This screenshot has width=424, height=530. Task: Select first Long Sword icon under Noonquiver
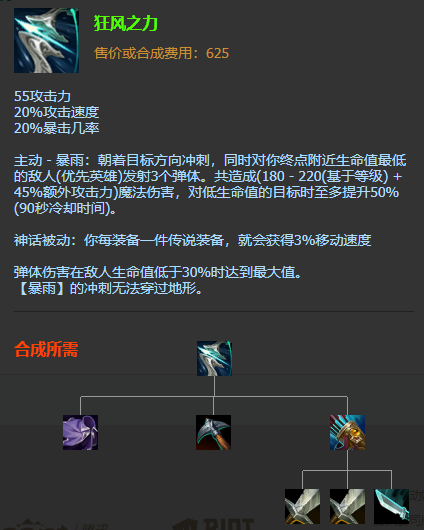point(302,506)
